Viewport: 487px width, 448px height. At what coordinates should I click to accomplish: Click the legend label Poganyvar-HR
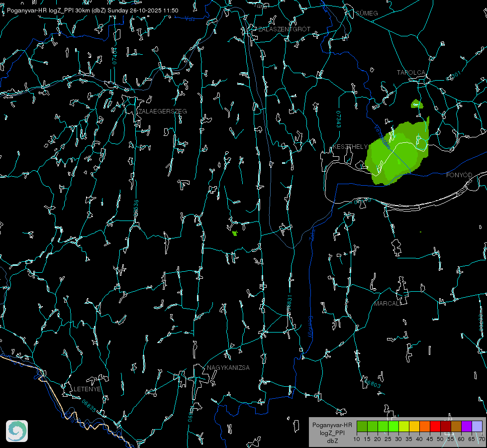pyautogui.click(x=332, y=425)
